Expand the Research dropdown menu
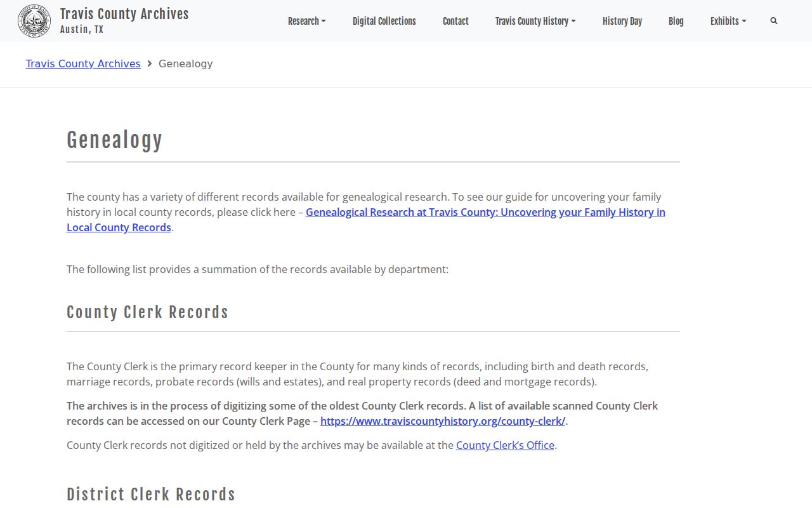 tap(307, 21)
